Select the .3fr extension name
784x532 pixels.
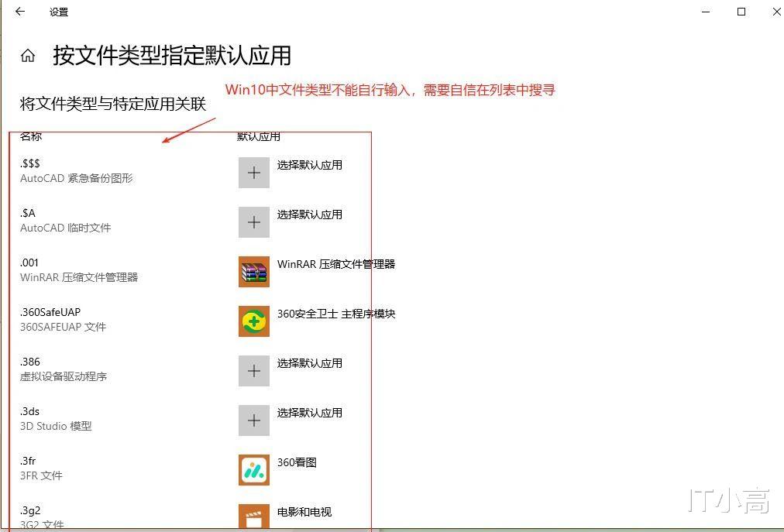(x=28, y=461)
